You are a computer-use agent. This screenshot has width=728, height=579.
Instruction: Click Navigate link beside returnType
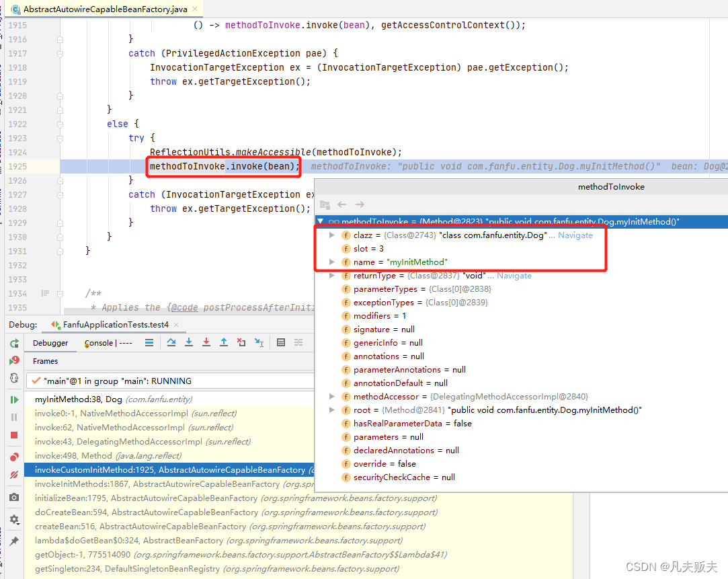(x=514, y=275)
